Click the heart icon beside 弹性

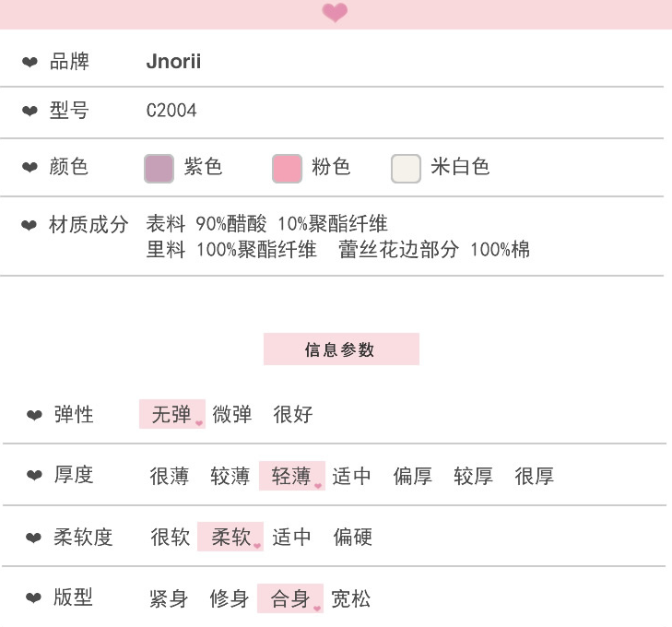34,416
